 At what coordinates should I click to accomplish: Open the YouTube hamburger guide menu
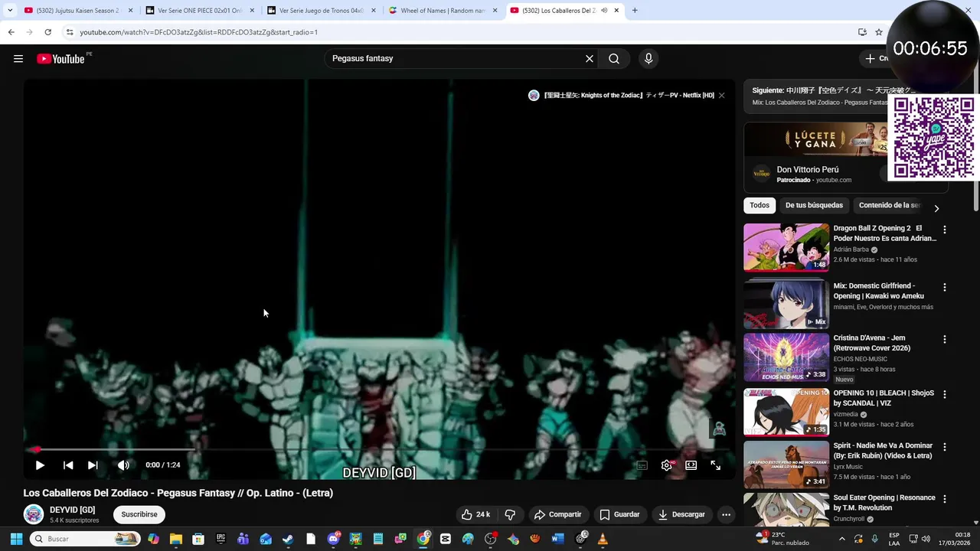(x=18, y=59)
